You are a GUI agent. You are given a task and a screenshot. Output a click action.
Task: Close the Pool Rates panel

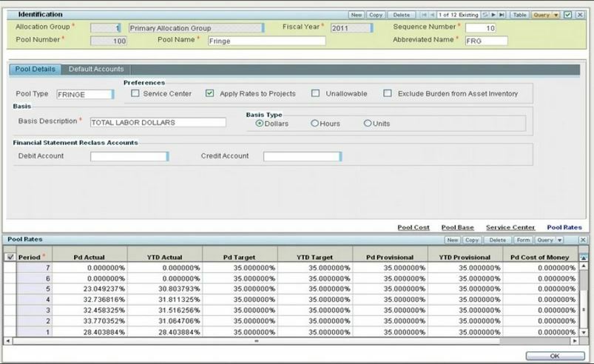tap(583, 240)
